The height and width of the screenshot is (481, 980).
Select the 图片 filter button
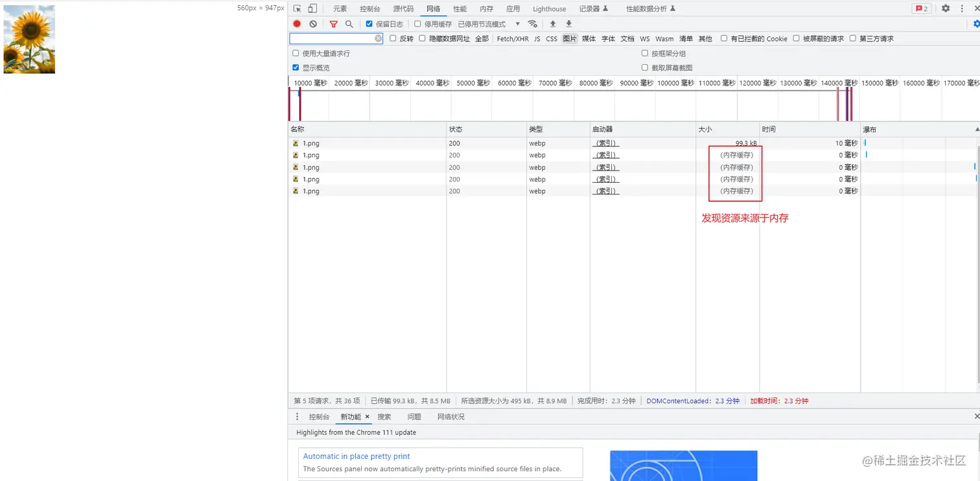(570, 39)
